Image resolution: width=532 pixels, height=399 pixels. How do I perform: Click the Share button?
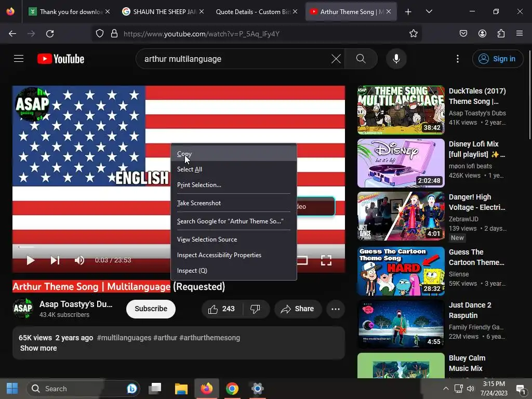298,309
